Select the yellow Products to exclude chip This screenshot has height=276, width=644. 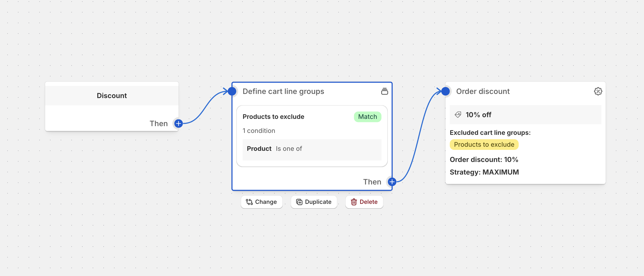[484, 145]
